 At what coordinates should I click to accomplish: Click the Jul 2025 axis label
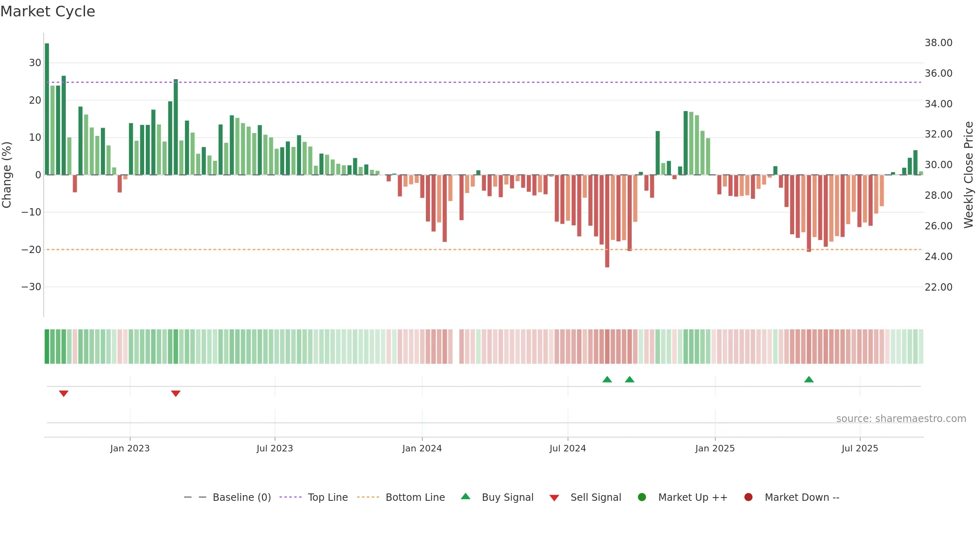point(860,448)
